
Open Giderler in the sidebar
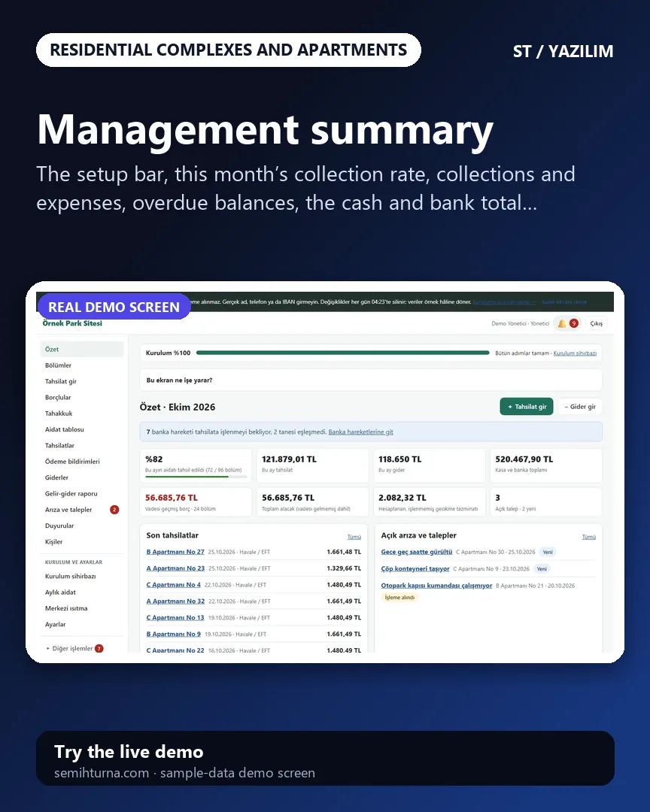pos(82,477)
